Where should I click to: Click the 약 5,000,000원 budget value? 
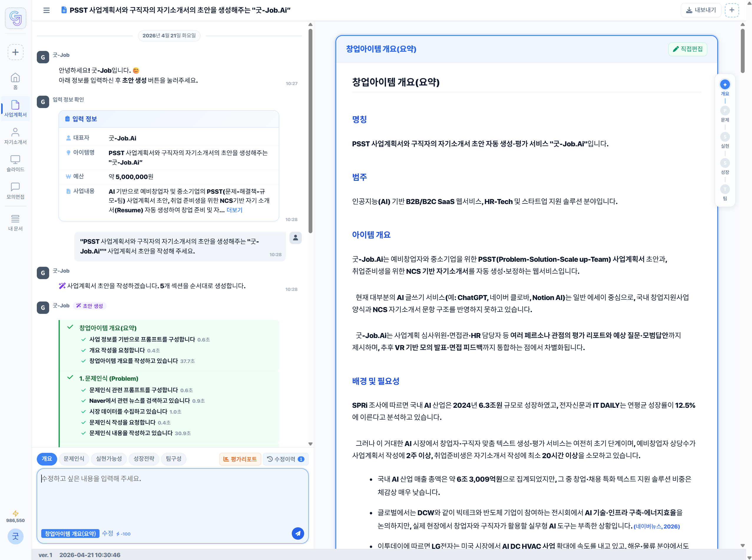(131, 177)
